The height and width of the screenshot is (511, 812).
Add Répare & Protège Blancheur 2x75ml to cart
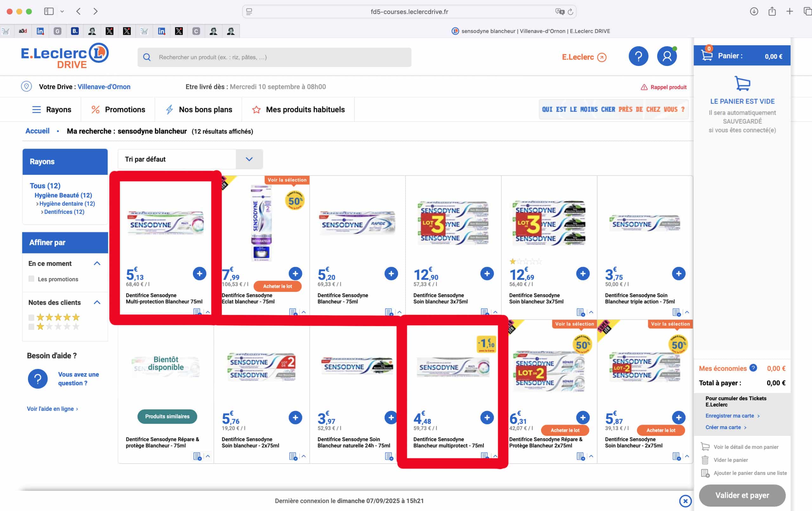(x=583, y=417)
